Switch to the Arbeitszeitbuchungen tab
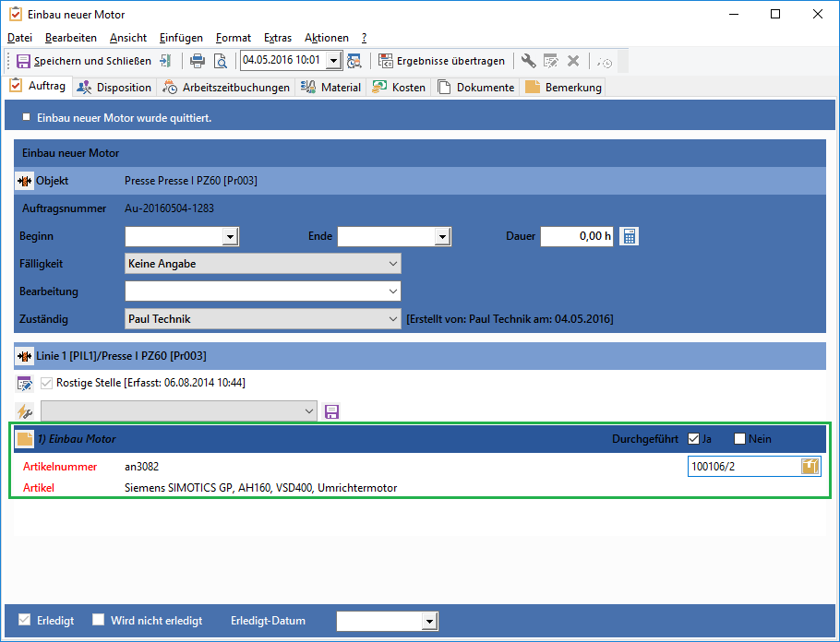This screenshot has width=840, height=642. point(226,88)
